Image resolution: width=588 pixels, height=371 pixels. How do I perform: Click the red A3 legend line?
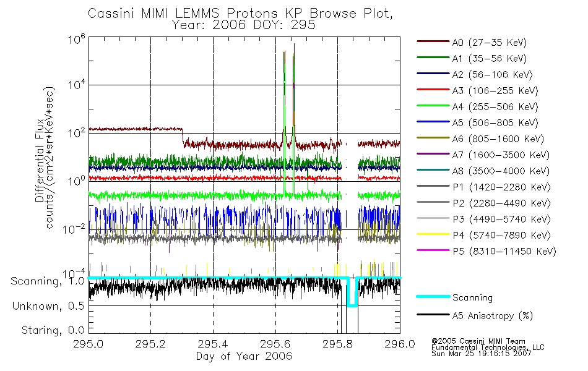pos(433,90)
